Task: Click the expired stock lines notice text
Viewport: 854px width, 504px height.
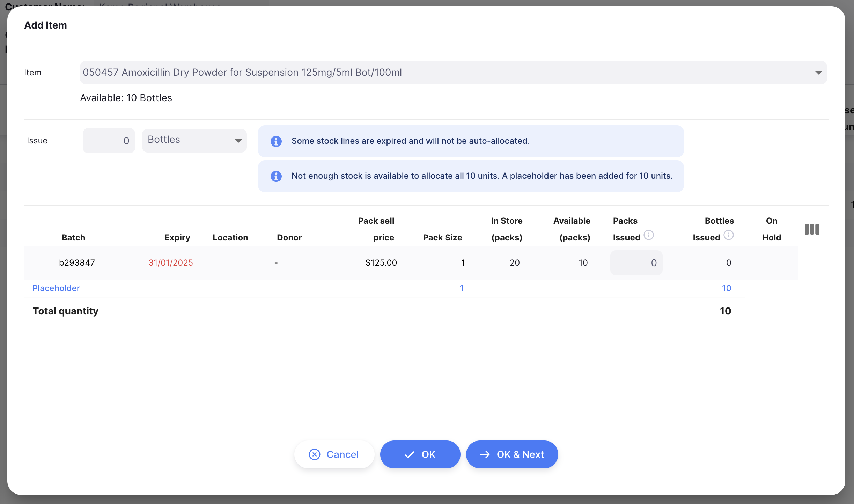Action: 411,141
